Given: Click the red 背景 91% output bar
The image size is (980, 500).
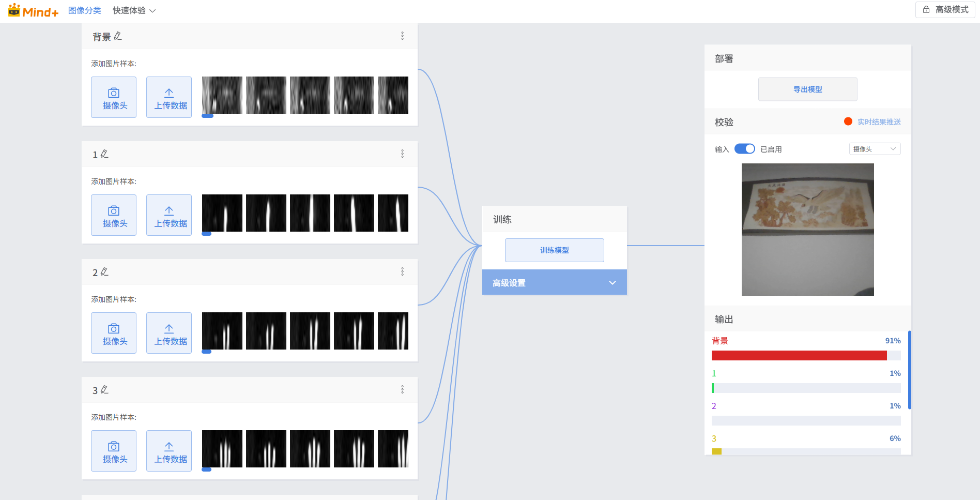Looking at the screenshot, I should pos(799,355).
